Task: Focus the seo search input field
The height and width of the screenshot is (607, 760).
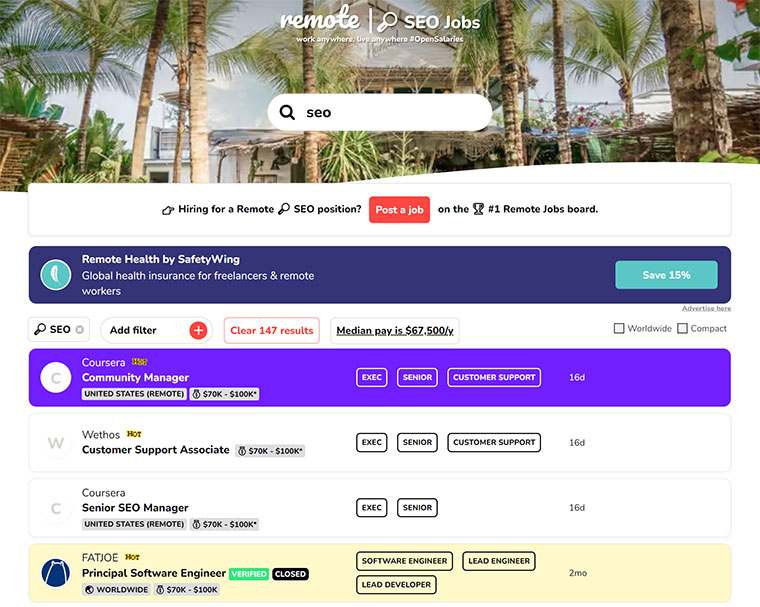Action: pos(390,113)
